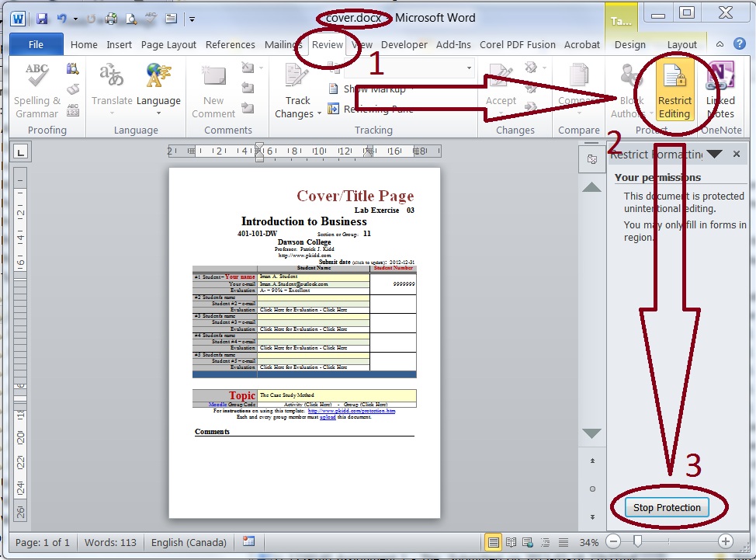Viewport: 756px width, 560px height.
Task: Click the Delete Comment icon
Action: [248, 68]
